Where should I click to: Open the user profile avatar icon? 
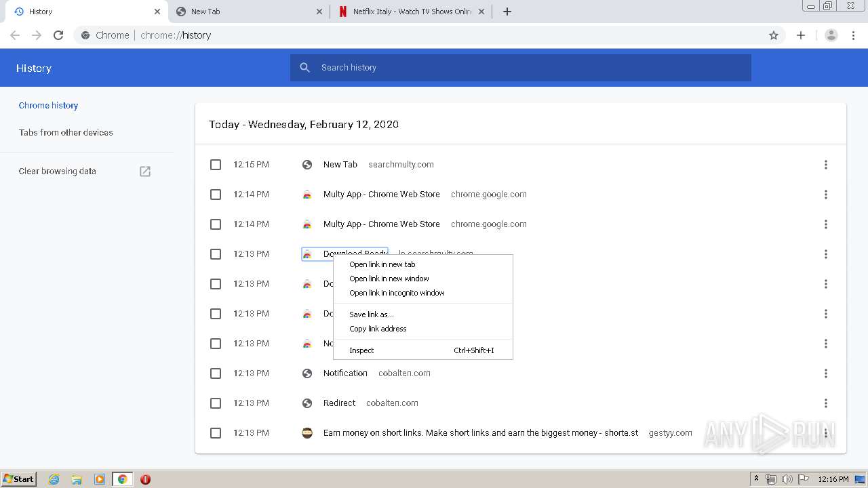point(831,35)
